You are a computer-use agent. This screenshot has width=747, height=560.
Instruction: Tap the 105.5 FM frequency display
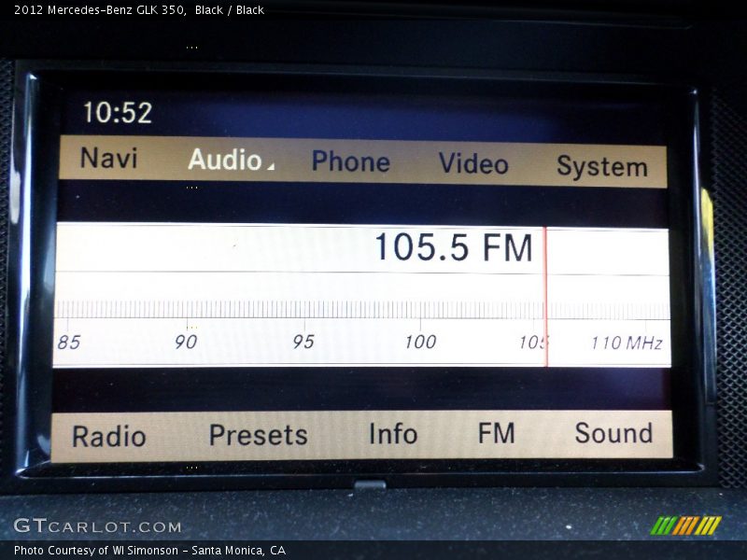[453, 248]
